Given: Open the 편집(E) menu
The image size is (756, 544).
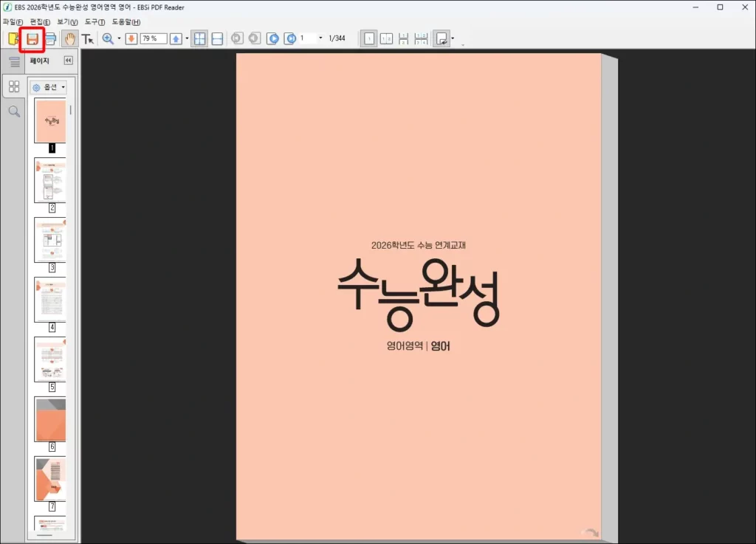Looking at the screenshot, I should (x=40, y=22).
